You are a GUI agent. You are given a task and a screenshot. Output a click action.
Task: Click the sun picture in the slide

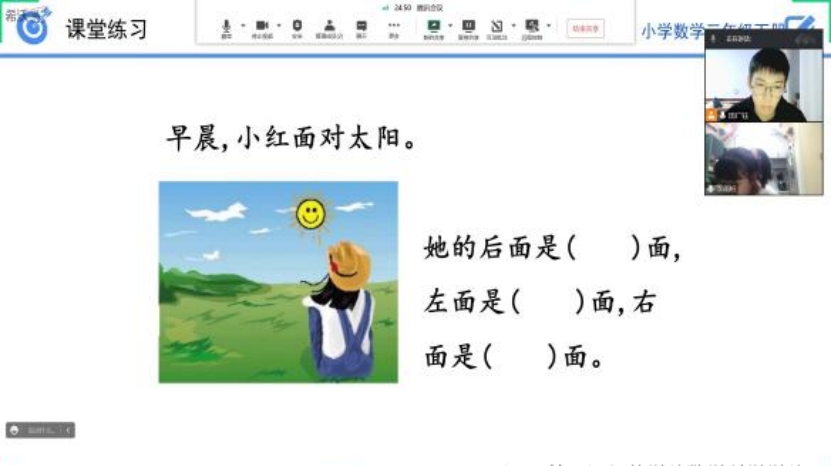(311, 213)
